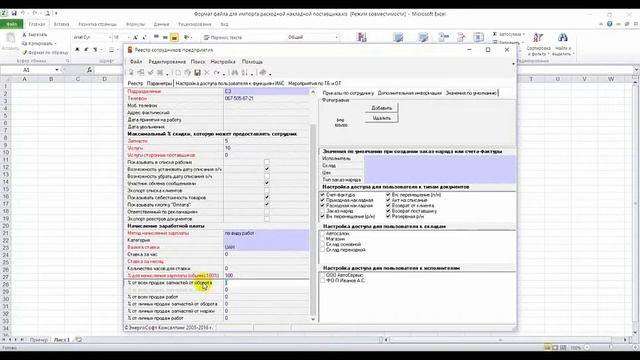This screenshot has height=360, width=640.
Task: Toggle Bold in Excel Font group
Action: [77, 50]
